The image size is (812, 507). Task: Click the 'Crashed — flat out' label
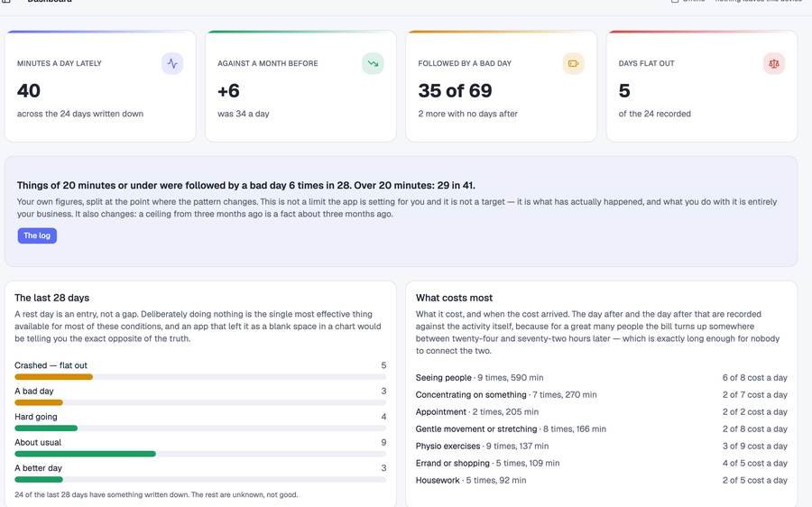(51, 365)
